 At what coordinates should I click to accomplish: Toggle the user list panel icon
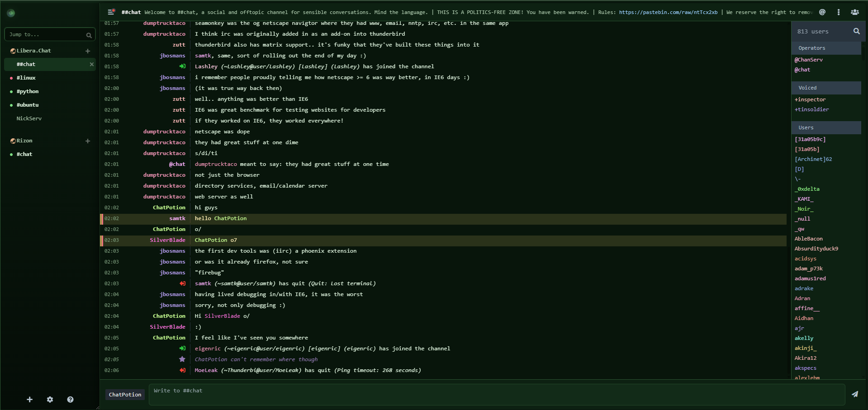pyautogui.click(x=855, y=12)
